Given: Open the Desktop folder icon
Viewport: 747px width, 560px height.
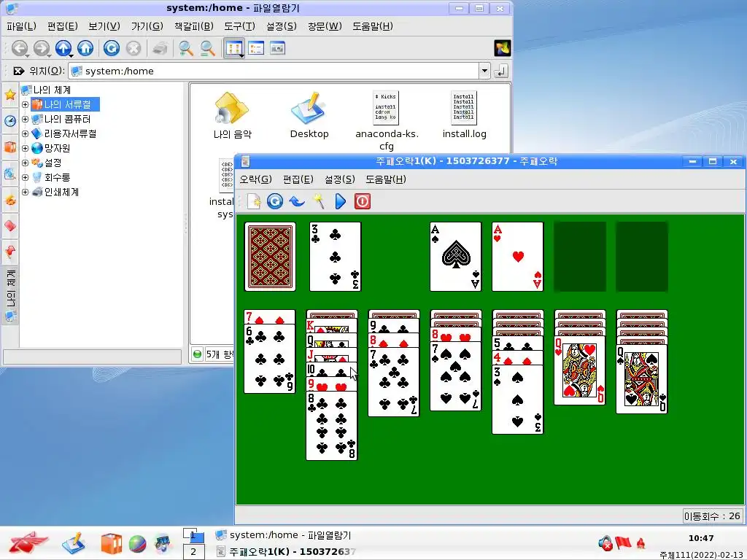Looking at the screenshot, I should click(309, 115).
